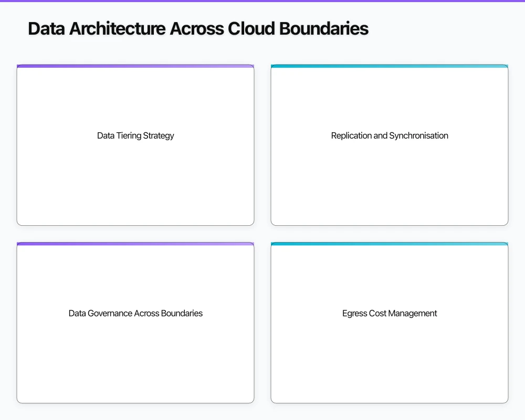Image resolution: width=525 pixels, height=420 pixels.
Task: Select the Replication and Synchronisation label
Action: click(390, 135)
